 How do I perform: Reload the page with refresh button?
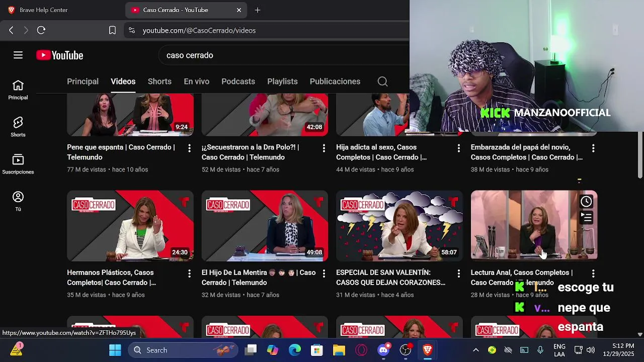41,30
